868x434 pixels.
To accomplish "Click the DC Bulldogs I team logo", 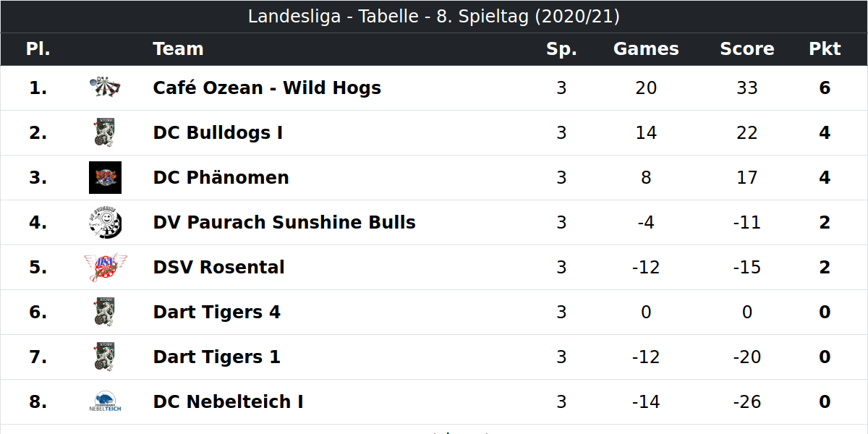I will click(105, 133).
